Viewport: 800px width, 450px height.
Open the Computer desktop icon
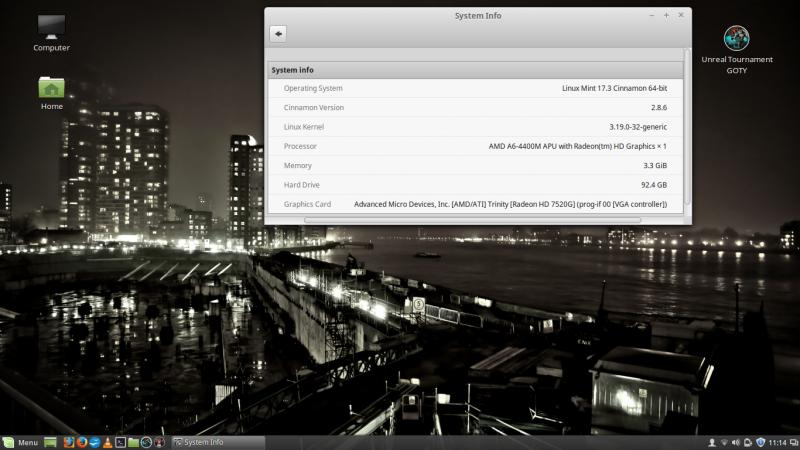pyautogui.click(x=51, y=28)
